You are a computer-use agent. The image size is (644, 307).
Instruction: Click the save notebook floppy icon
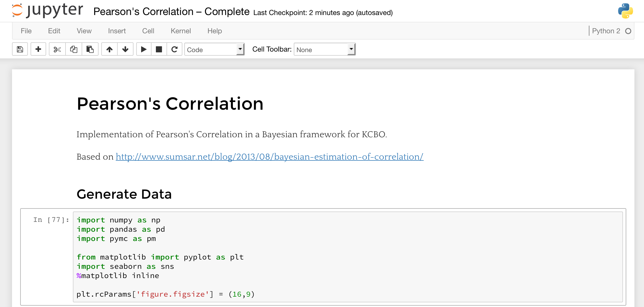pyautogui.click(x=20, y=49)
